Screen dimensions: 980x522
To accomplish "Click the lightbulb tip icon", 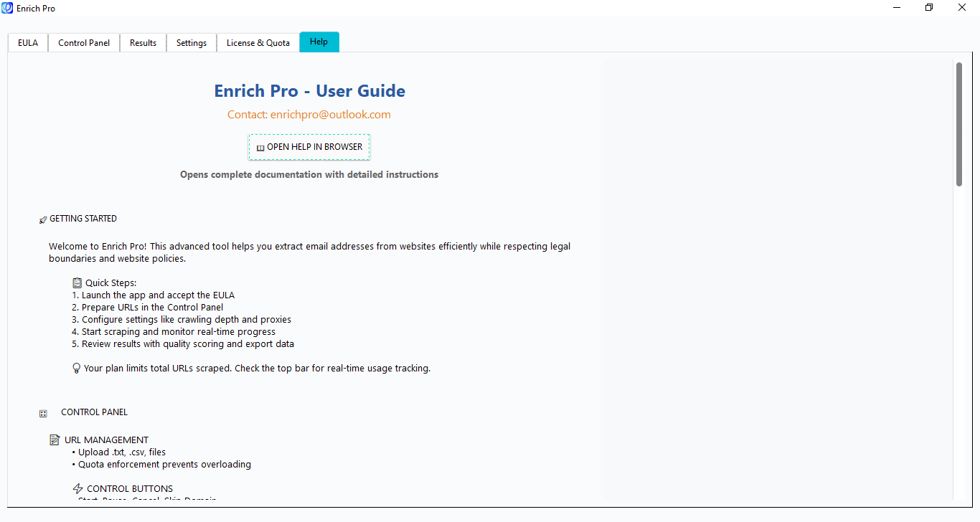I will (x=77, y=369).
